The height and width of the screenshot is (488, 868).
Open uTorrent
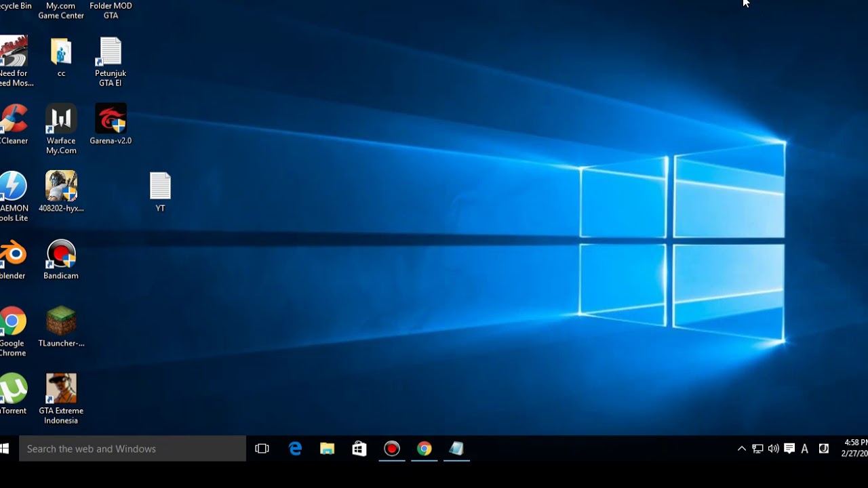(12, 386)
